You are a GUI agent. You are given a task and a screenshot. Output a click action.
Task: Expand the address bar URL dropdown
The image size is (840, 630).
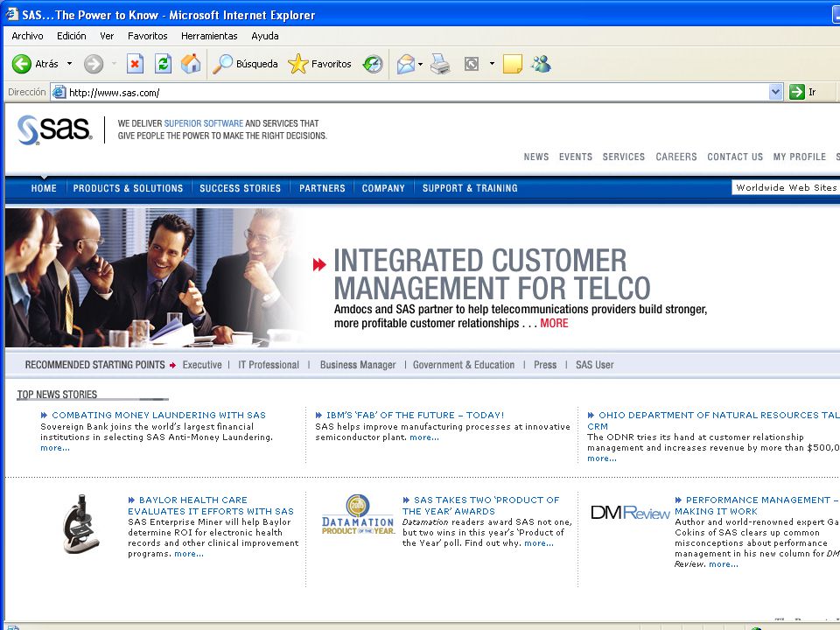click(x=775, y=92)
